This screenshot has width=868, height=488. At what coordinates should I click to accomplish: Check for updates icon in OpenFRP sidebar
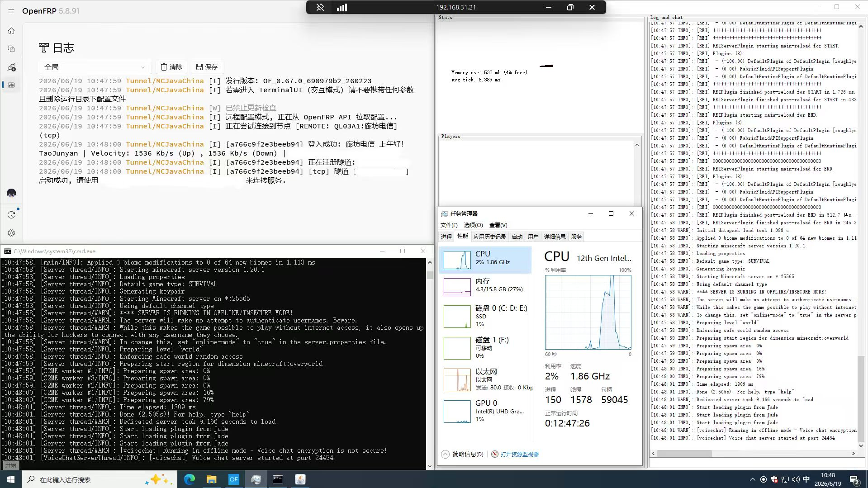11,215
